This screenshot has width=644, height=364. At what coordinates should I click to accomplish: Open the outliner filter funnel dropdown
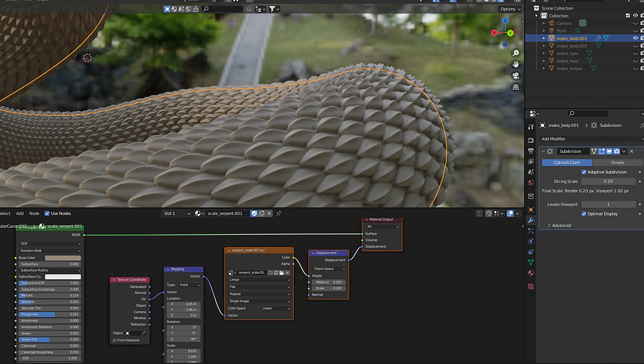tap(274, 9)
